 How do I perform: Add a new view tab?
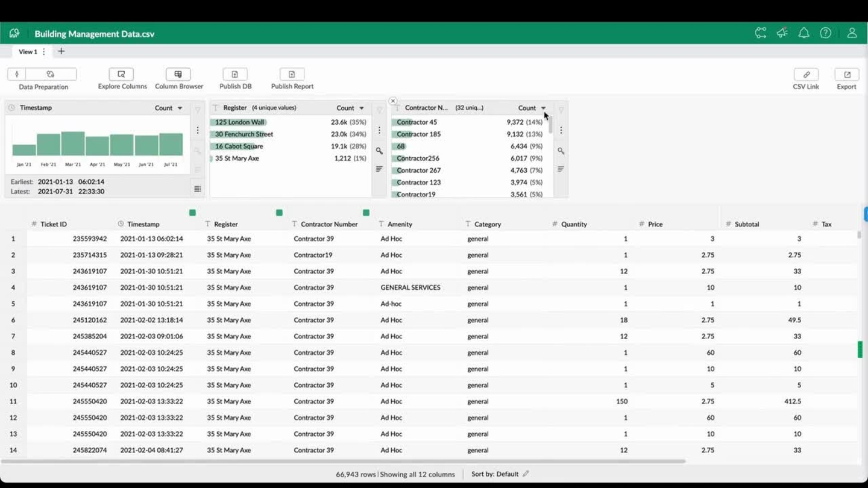[x=61, y=52]
